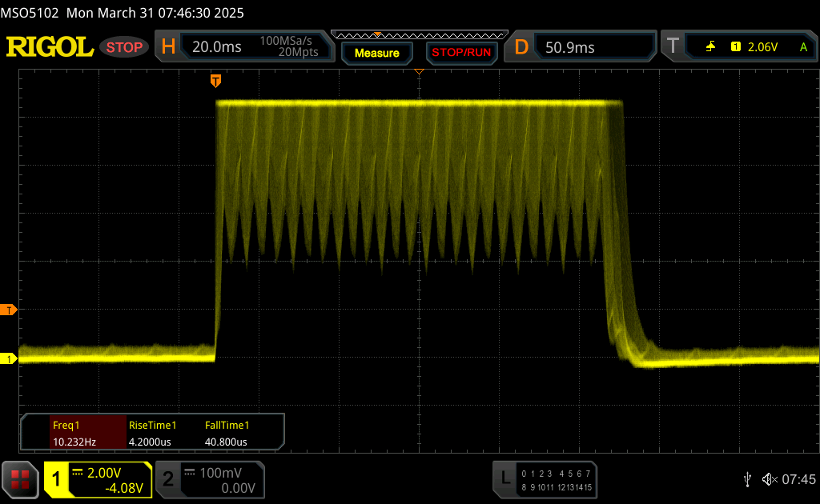Open the trigger T settings icon
This screenshot has width=820, height=504.
[673, 46]
